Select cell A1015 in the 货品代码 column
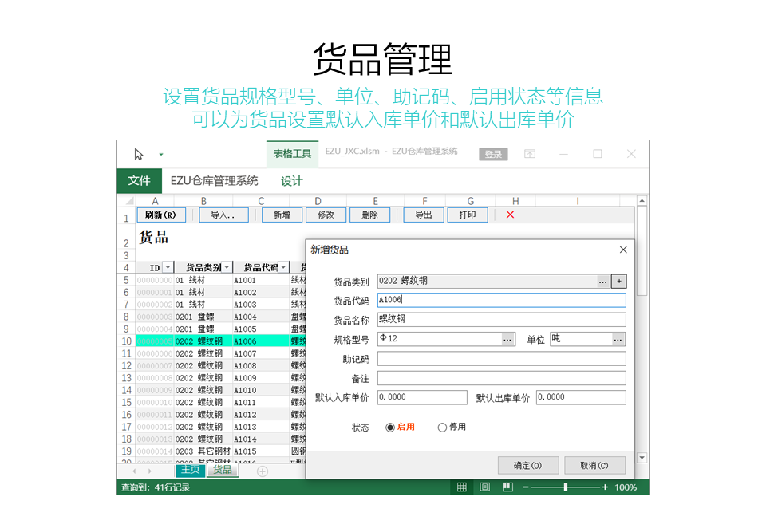 click(261, 451)
